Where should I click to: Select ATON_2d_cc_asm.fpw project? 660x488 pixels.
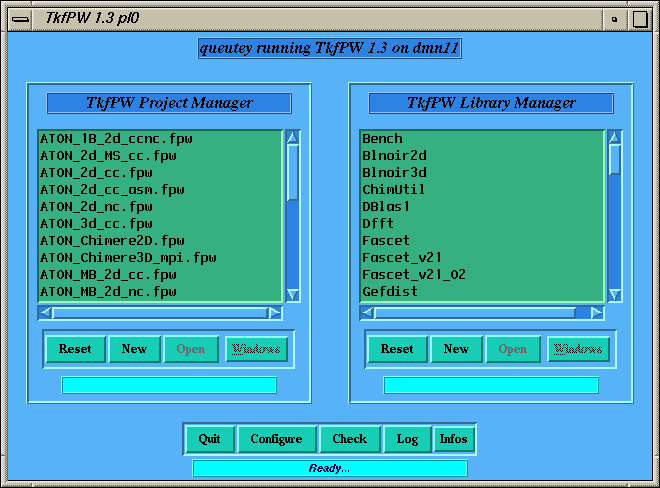(x=160, y=189)
